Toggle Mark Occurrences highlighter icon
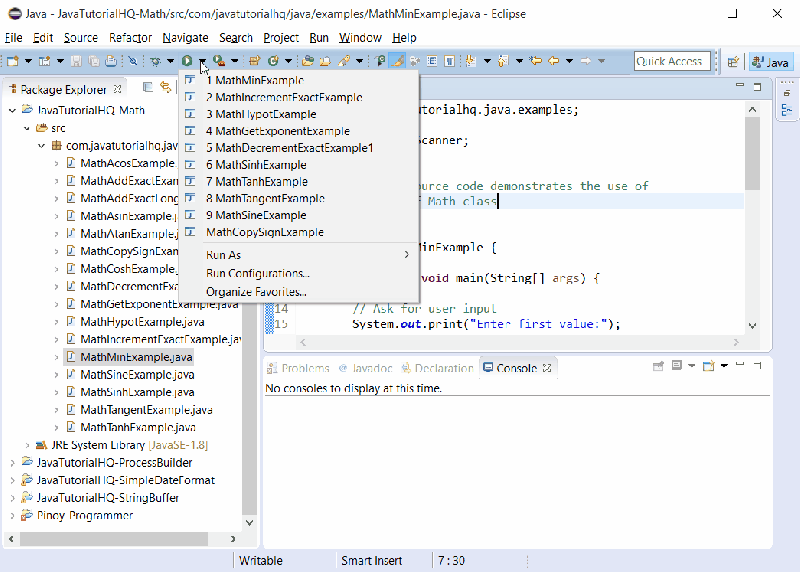The image size is (800, 572). click(397, 61)
